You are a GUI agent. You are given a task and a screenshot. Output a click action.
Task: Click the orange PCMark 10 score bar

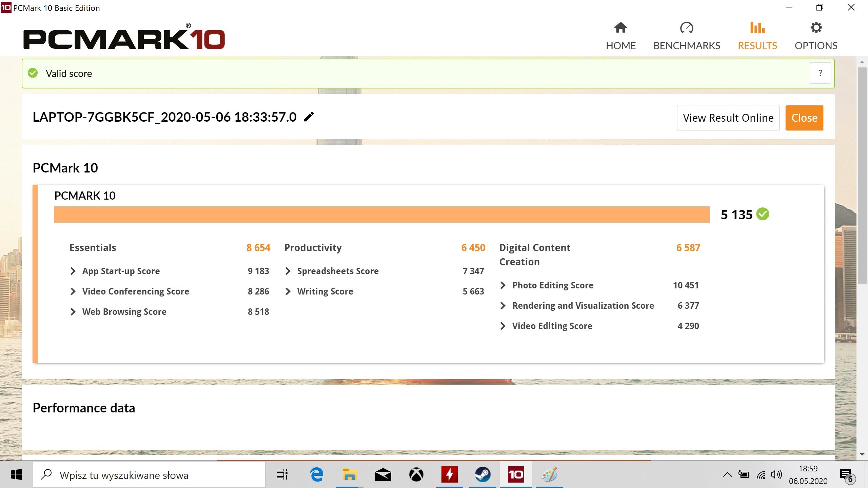click(382, 215)
